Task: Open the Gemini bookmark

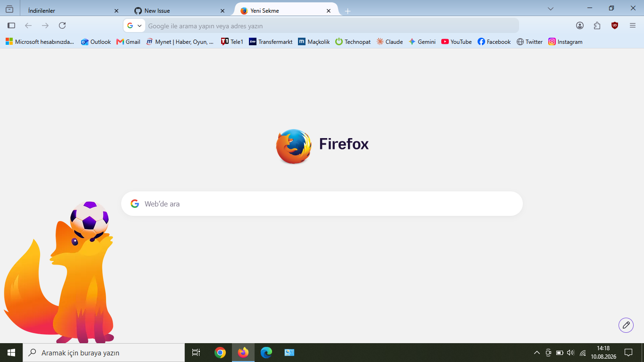Action: (x=422, y=42)
